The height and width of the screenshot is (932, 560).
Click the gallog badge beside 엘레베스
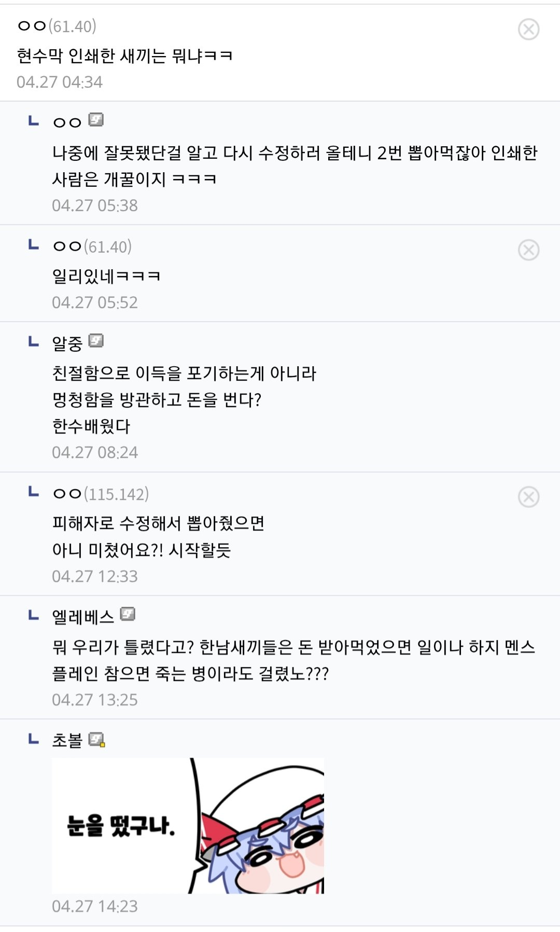point(128,615)
